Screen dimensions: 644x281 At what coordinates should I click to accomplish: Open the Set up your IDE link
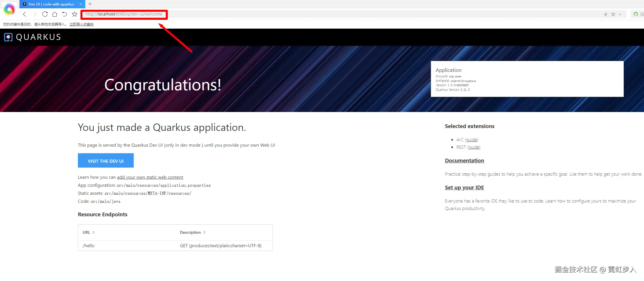pyautogui.click(x=464, y=188)
